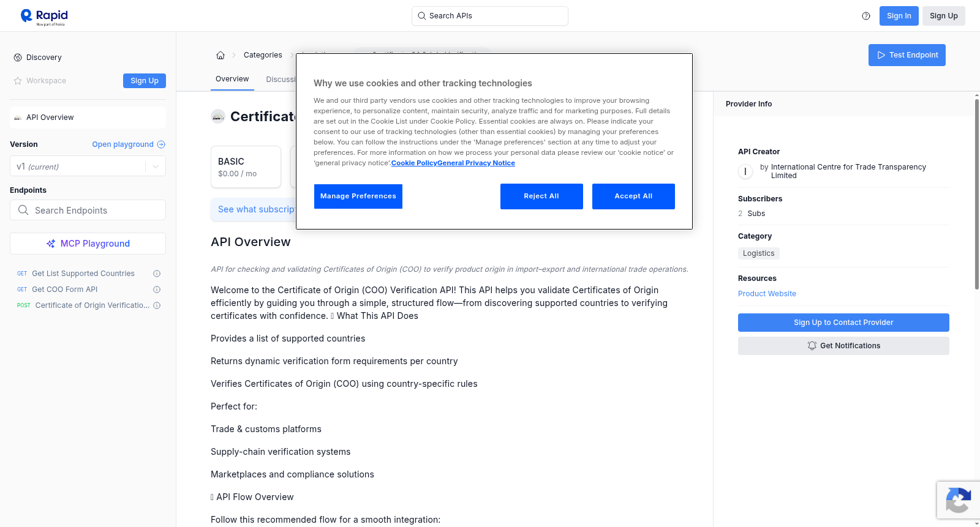Open info icon for Get COO Form API
The height and width of the screenshot is (527, 980).
pyautogui.click(x=157, y=290)
